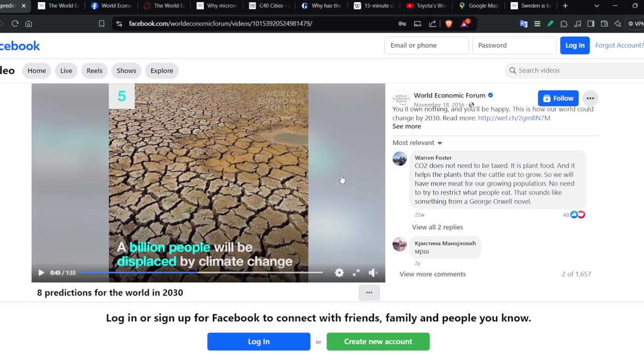Open the three-dot menu below video
The width and height of the screenshot is (644, 362).
369,293
